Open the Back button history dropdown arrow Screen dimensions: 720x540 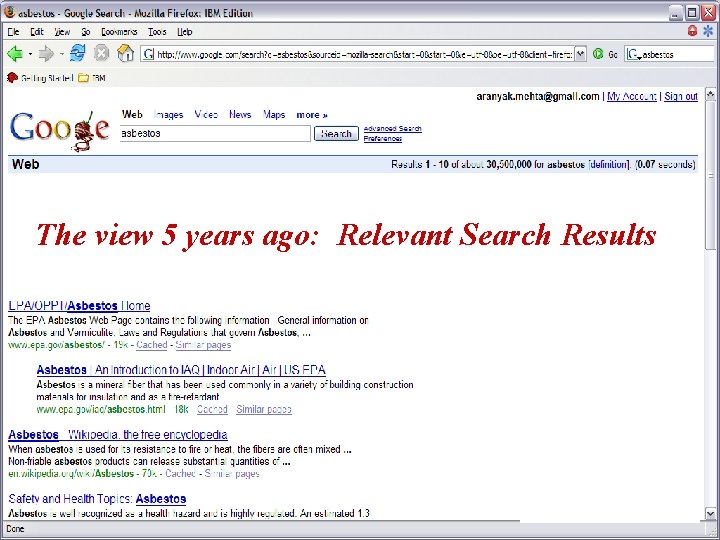(x=30, y=54)
